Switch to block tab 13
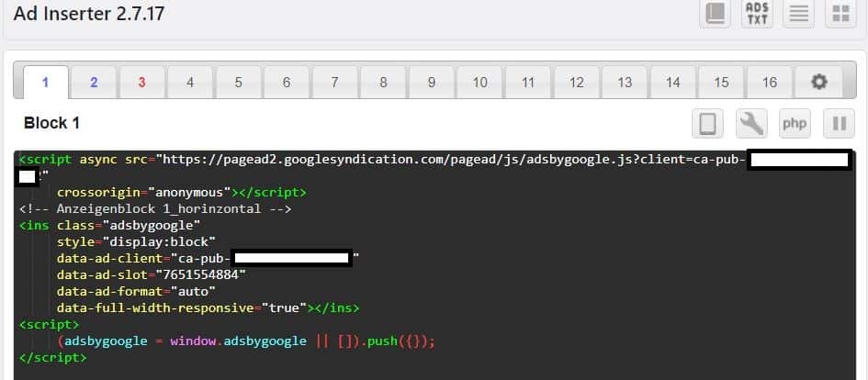This screenshot has height=380, width=868. [625, 83]
